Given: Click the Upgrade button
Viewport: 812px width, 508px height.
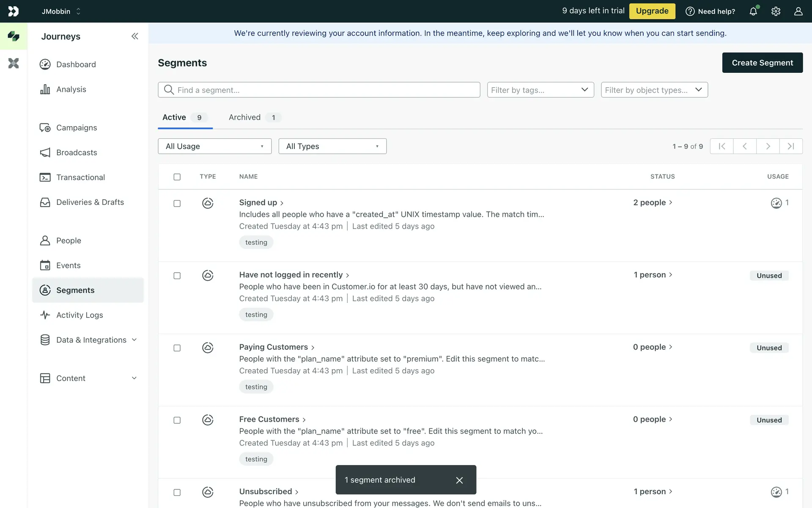Looking at the screenshot, I should point(652,11).
